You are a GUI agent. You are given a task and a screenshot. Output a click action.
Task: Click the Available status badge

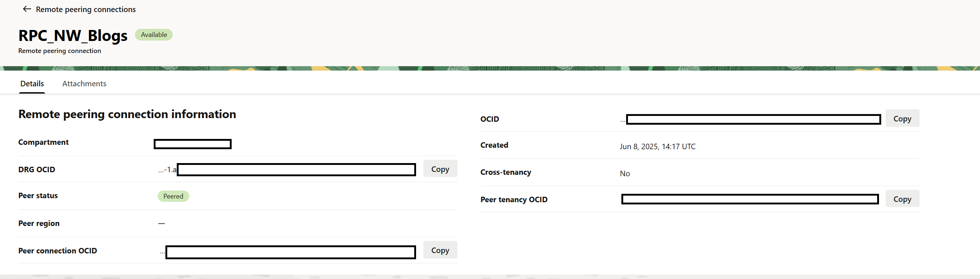tap(154, 35)
